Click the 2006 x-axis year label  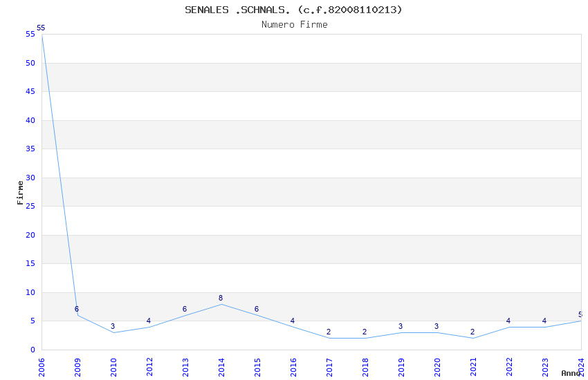(x=42, y=364)
